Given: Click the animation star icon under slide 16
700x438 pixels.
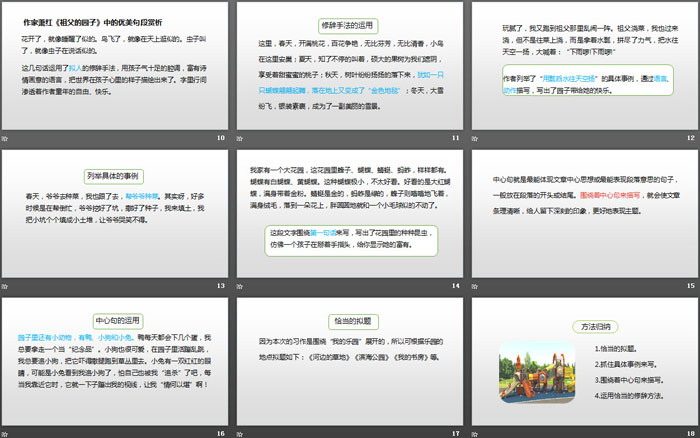Looking at the screenshot, I should [x=6, y=432].
